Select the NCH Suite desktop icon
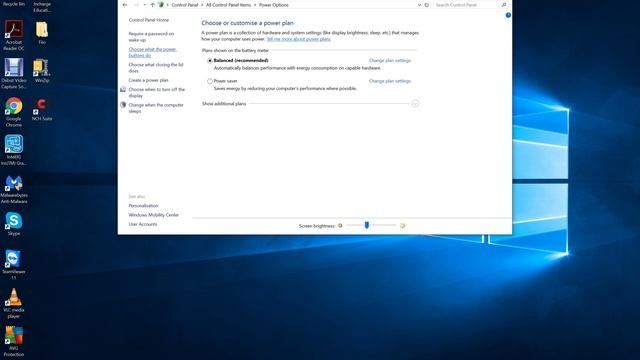Viewport: 640px width, 360px height. coord(42,109)
